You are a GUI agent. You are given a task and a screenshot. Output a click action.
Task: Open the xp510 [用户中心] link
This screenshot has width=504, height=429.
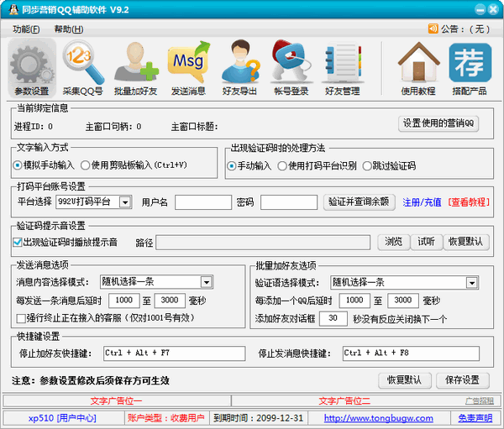coord(62,418)
